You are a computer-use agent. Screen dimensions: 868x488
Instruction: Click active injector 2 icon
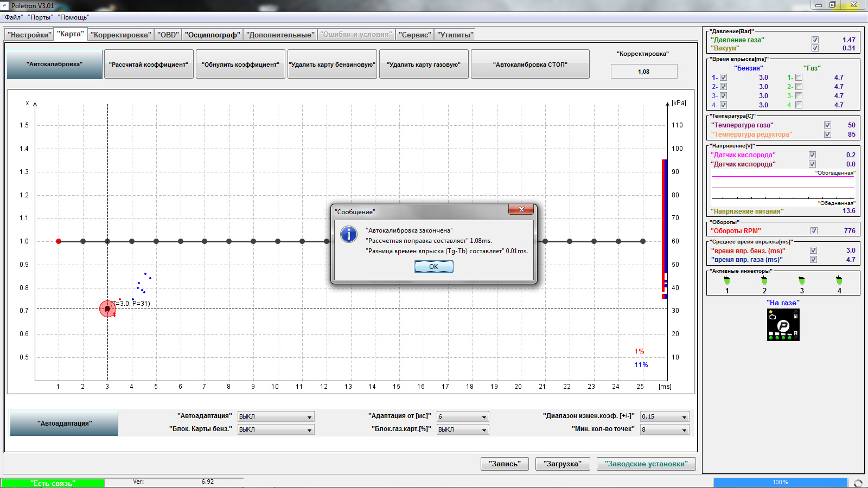coord(764,280)
